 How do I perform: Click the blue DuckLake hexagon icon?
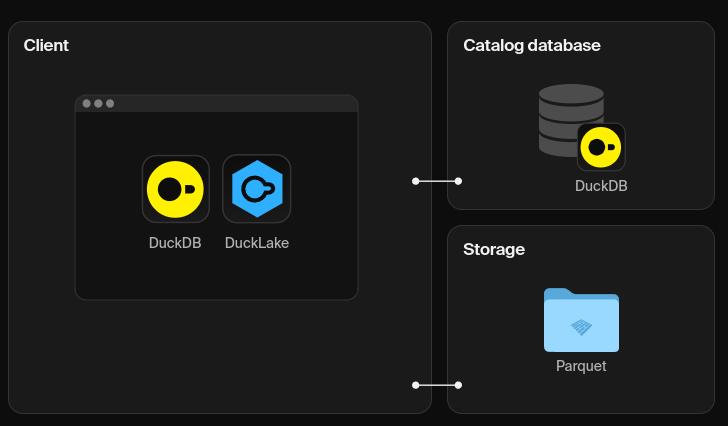[257, 189]
